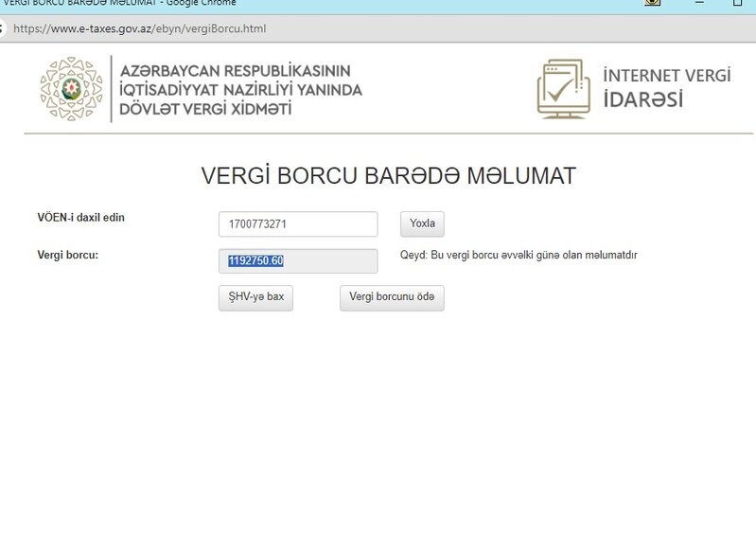This screenshot has height=553, width=756.
Task: Click the VERGİ BORCU BARƏDƏ MƏLUMAT heading
Action: coord(388,175)
